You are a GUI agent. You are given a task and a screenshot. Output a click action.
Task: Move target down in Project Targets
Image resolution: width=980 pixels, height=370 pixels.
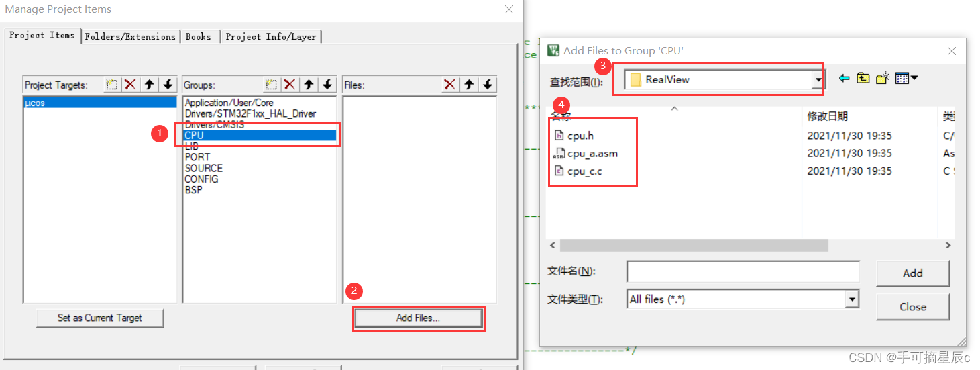click(168, 85)
